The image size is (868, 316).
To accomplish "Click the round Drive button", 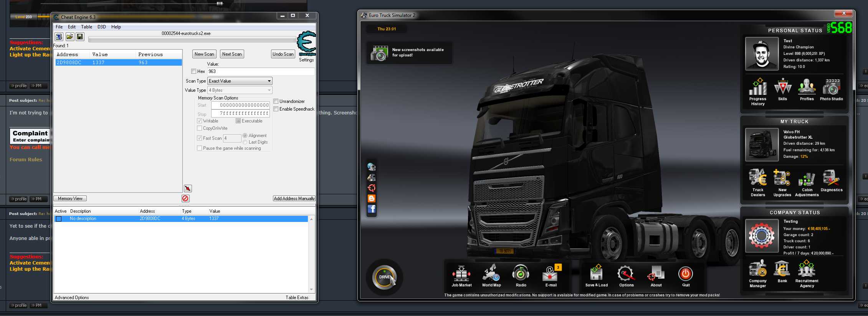I will pyautogui.click(x=385, y=277).
